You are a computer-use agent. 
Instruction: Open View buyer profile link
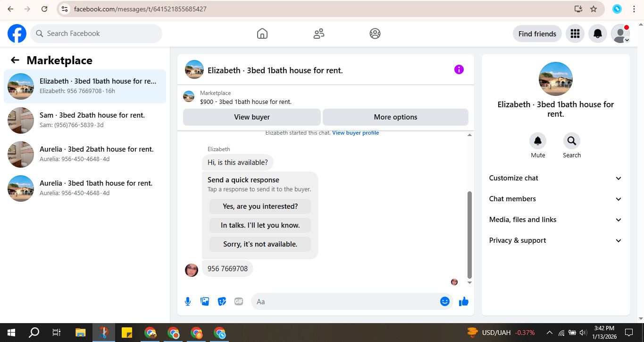pyautogui.click(x=356, y=133)
